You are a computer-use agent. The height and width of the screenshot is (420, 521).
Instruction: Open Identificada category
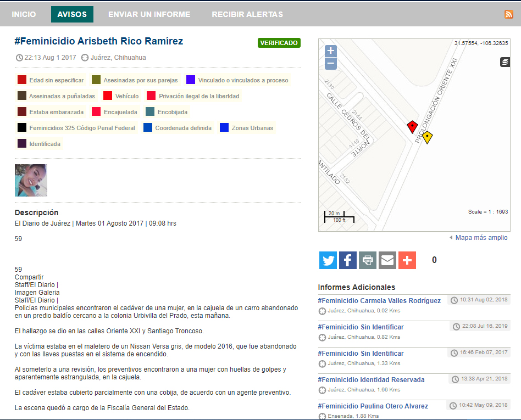click(39, 144)
